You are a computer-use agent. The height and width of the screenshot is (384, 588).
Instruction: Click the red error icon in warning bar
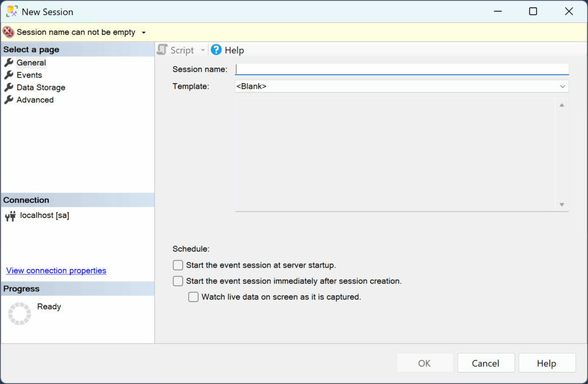(8, 32)
